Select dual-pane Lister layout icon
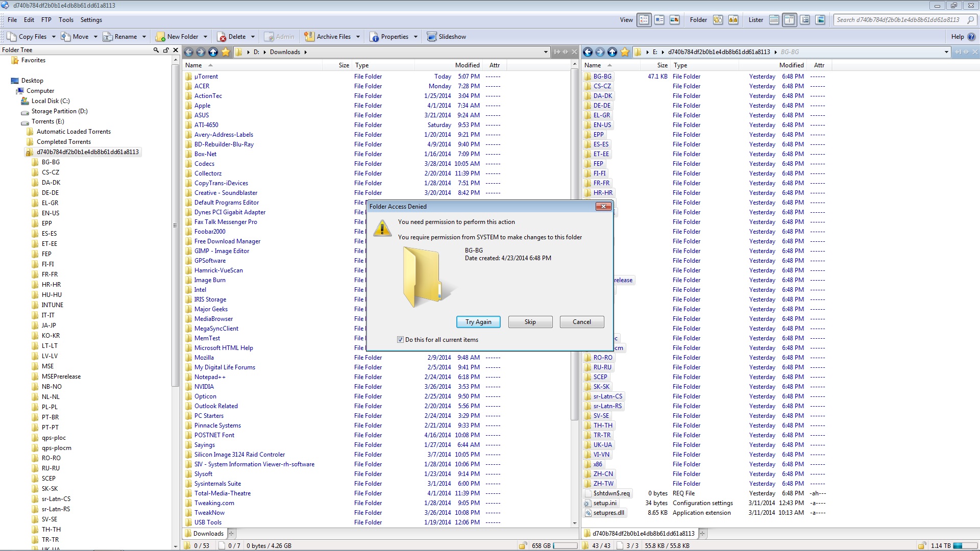This screenshot has width=980, height=551. tap(790, 20)
